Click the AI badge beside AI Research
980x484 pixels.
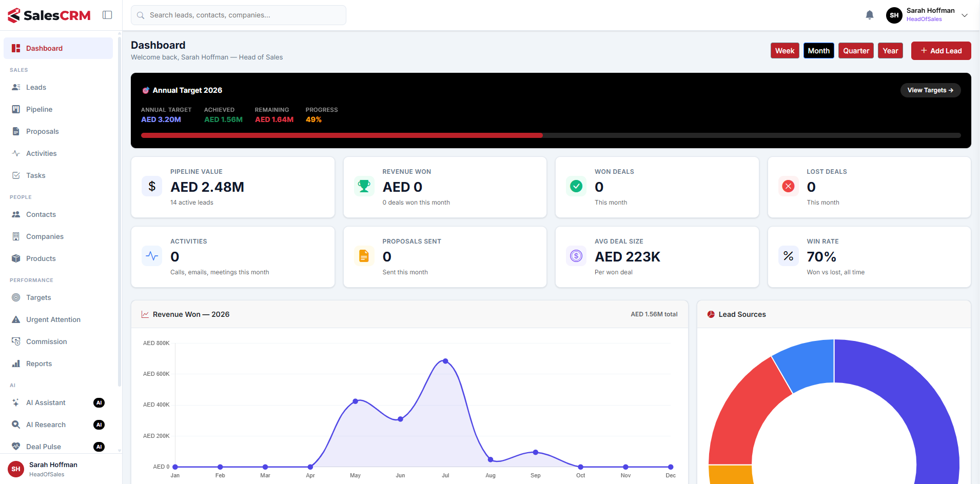(x=99, y=425)
